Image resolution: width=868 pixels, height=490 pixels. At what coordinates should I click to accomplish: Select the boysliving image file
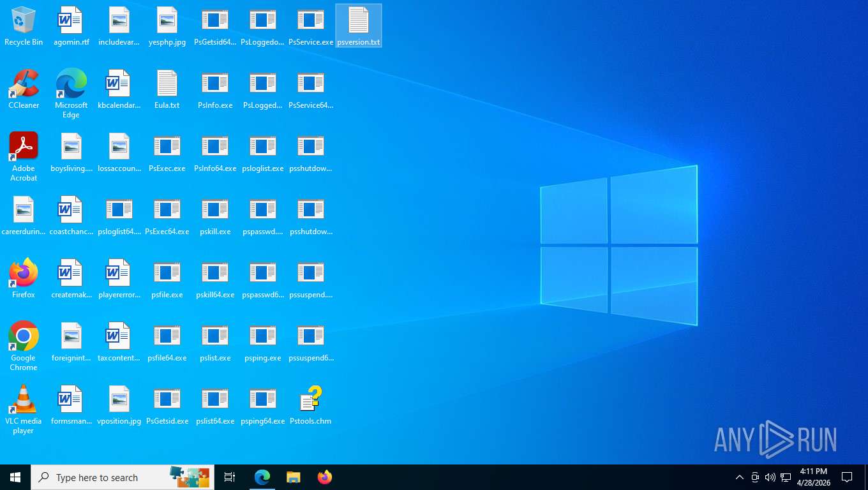coord(71,152)
